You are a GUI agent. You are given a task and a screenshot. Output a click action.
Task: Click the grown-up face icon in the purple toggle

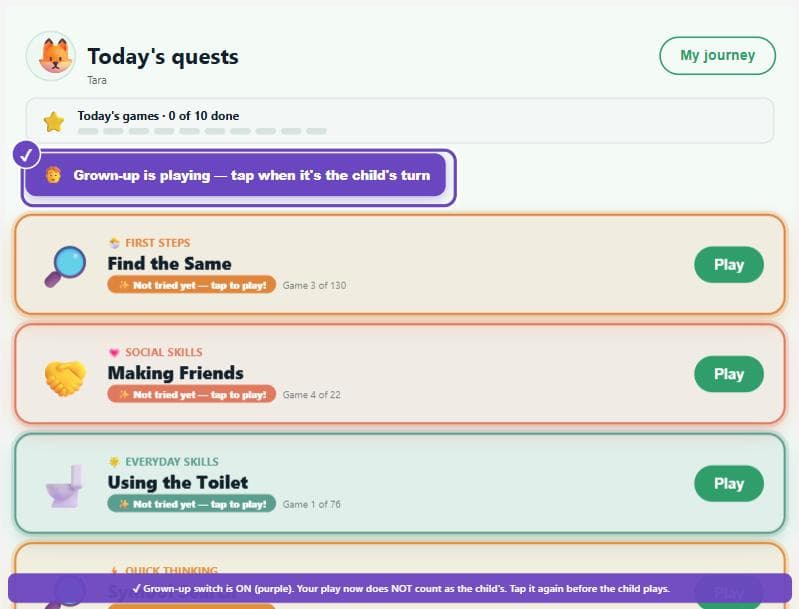click(x=54, y=175)
